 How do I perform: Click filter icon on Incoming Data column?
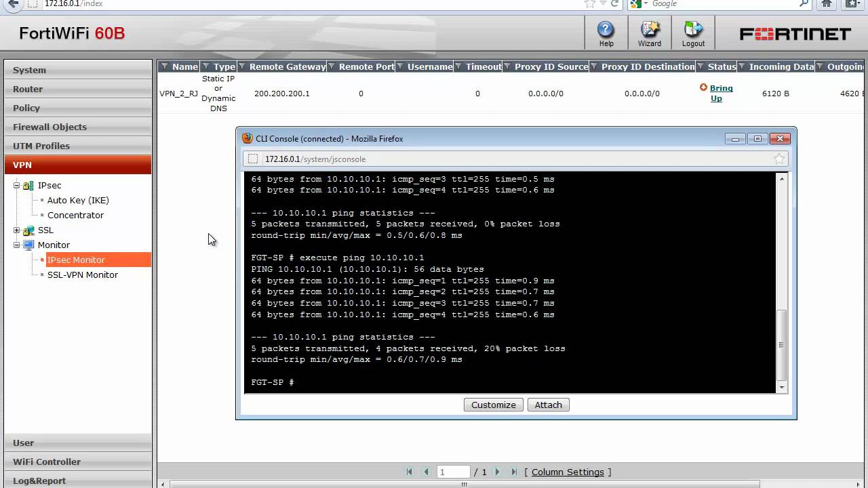[742, 66]
